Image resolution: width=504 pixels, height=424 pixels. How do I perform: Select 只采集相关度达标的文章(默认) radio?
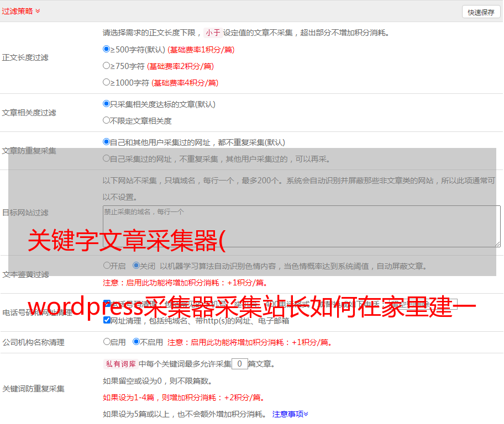(x=107, y=104)
